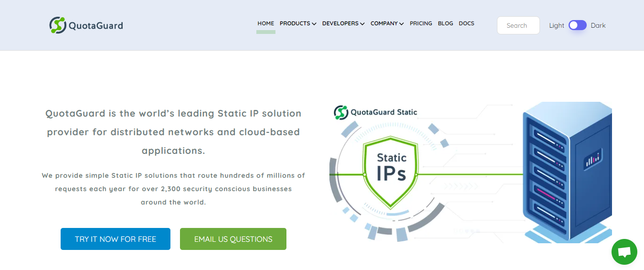Expand the COMPANY dropdown menu

[387, 23]
